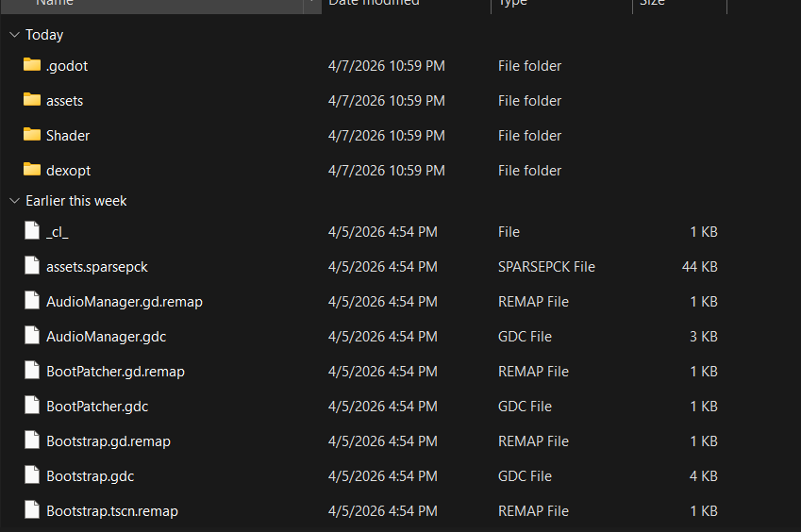Click the BootPatcher.gdc file icon
The image size is (801, 532).
click(x=32, y=405)
